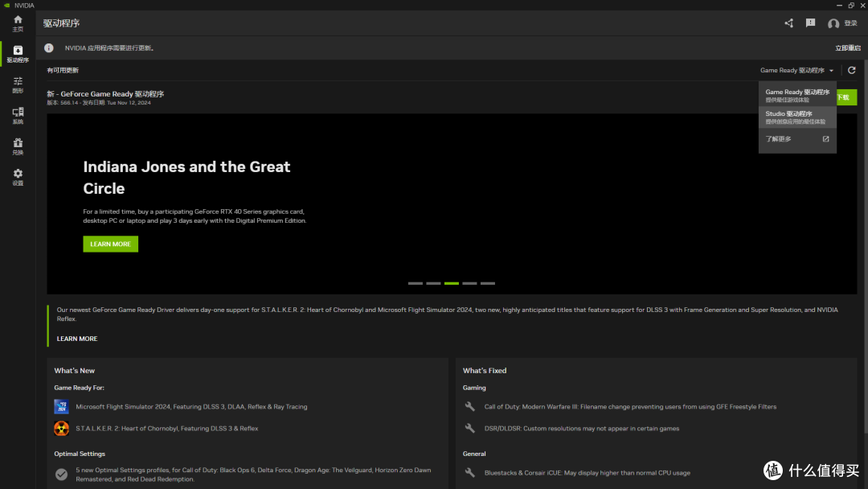Click the NVIDIA logo in title bar

tap(6, 5)
